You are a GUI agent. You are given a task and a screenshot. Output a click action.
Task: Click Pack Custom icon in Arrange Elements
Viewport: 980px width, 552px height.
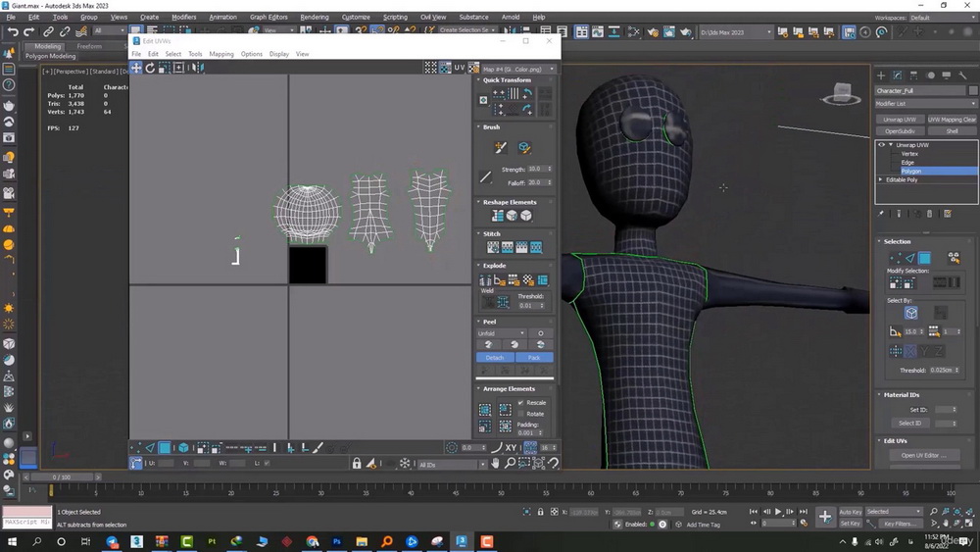pyautogui.click(x=485, y=410)
